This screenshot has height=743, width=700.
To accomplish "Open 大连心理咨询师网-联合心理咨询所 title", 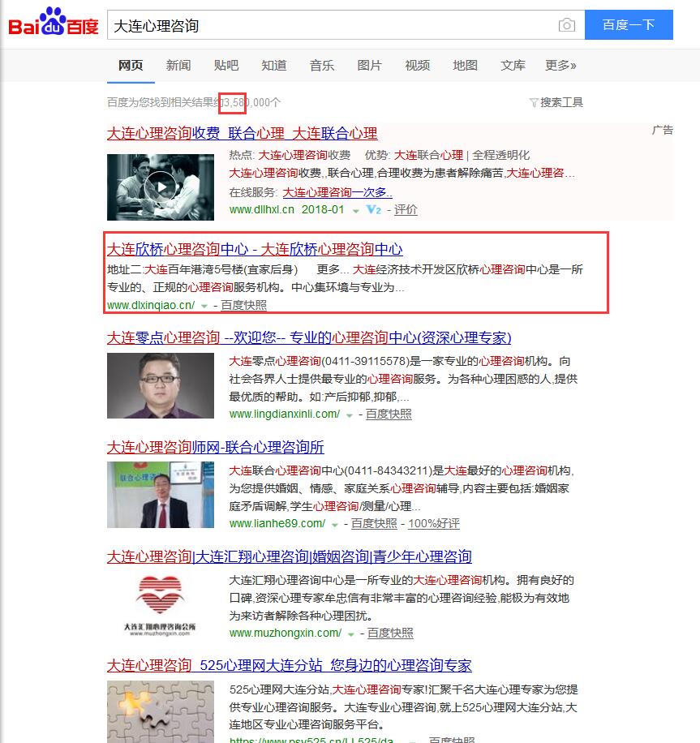I will coord(216,447).
